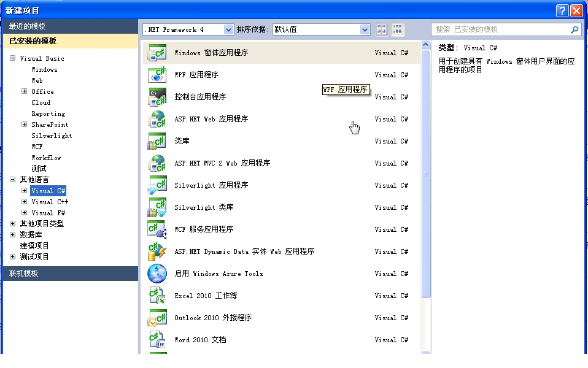Choose the 控制台应用程序 console icon
Image resolution: width=588 pixels, height=368 pixels.
click(157, 97)
